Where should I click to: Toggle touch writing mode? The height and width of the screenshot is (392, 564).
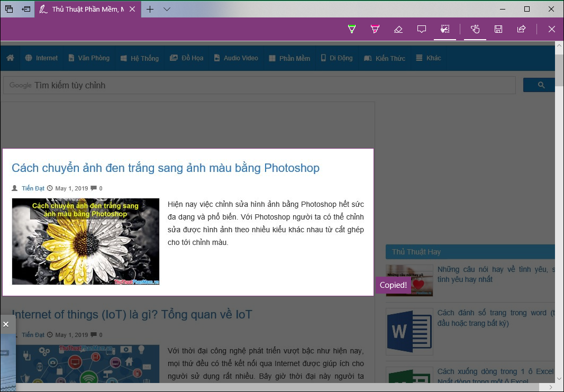[x=475, y=29]
